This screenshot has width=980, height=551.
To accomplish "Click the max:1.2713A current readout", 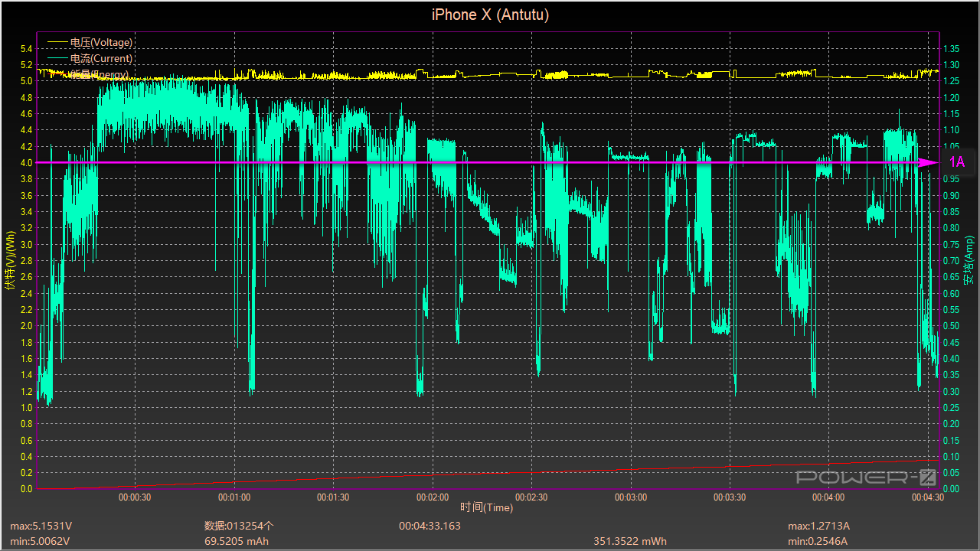I will point(818,526).
